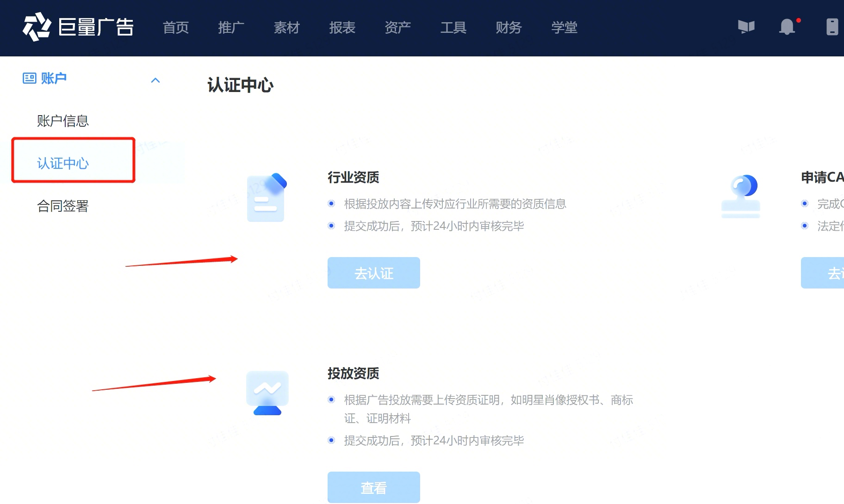Image resolution: width=844 pixels, height=504 pixels.
Task: Click the 申请CA stamp icon
Action: [740, 197]
